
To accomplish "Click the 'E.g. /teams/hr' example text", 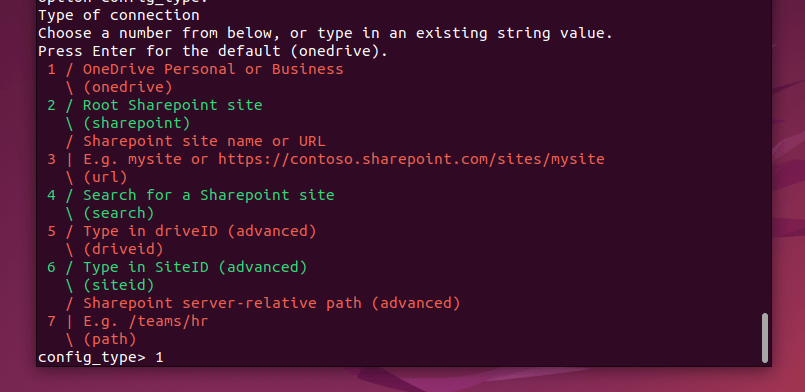I will coord(146,322).
